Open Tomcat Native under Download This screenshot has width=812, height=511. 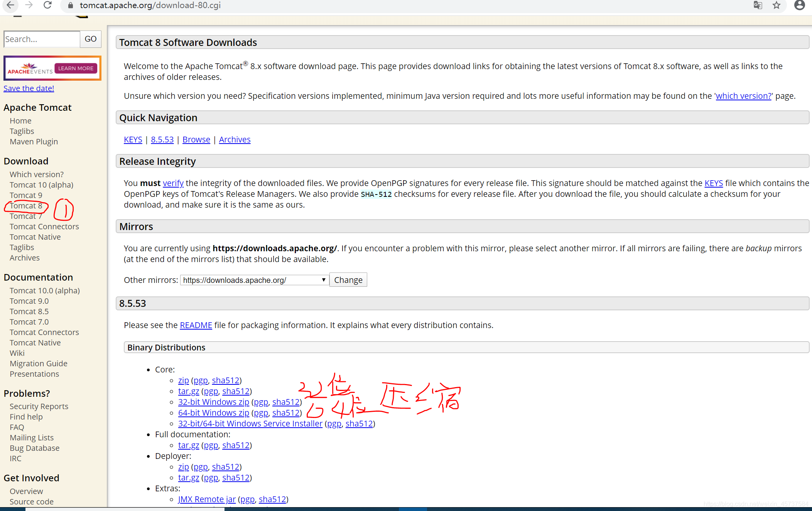(35, 237)
